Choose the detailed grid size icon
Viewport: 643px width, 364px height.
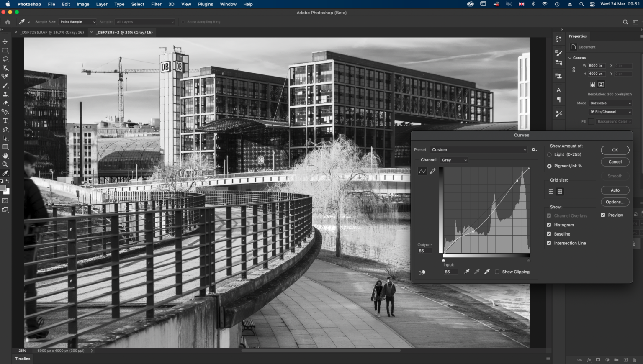[x=560, y=192]
